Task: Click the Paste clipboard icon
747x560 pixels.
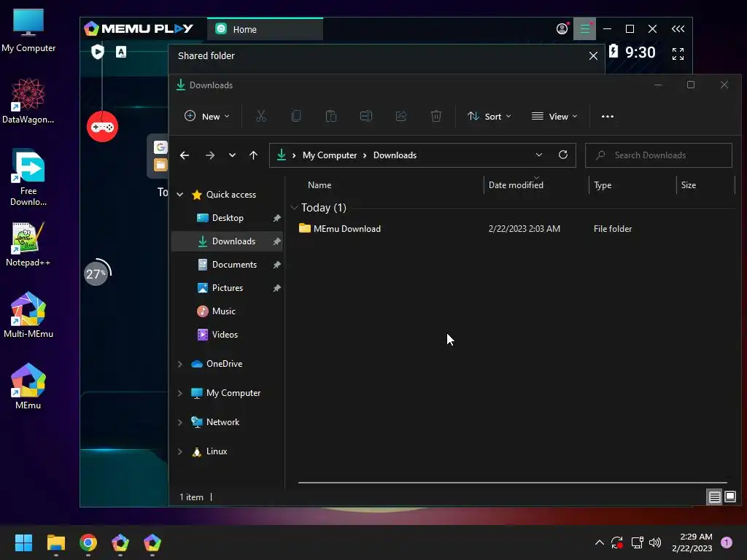Action: click(331, 116)
